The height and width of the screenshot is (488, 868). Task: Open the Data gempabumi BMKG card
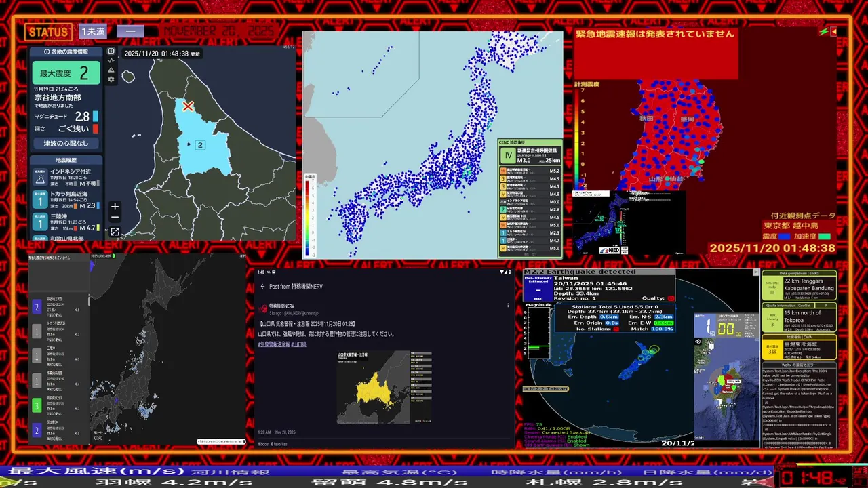(x=799, y=286)
